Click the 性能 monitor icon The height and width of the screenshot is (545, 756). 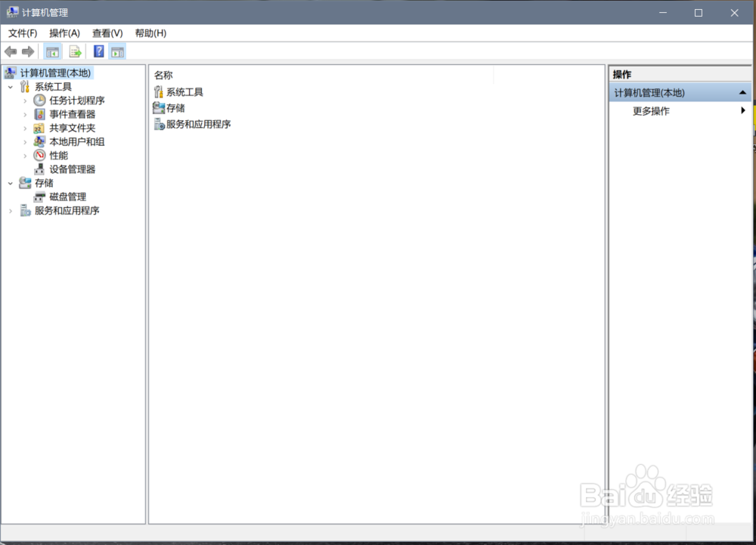pyautogui.click(x=39, y=155)
